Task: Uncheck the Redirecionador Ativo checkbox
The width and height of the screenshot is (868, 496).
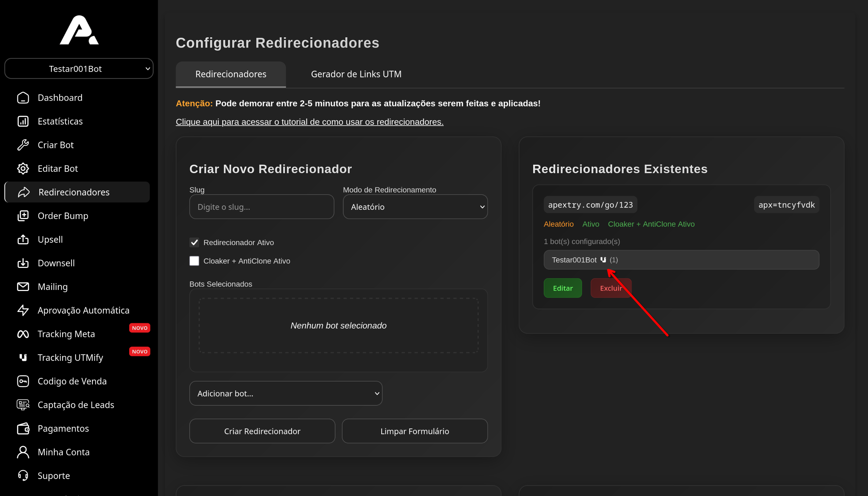Action: tap(194, 242)
